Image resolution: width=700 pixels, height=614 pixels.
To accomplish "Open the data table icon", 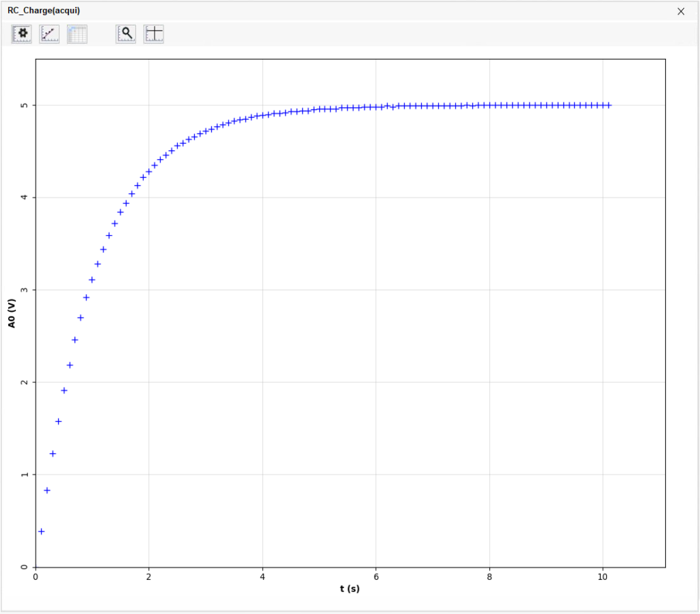I will tap(77, 34).
